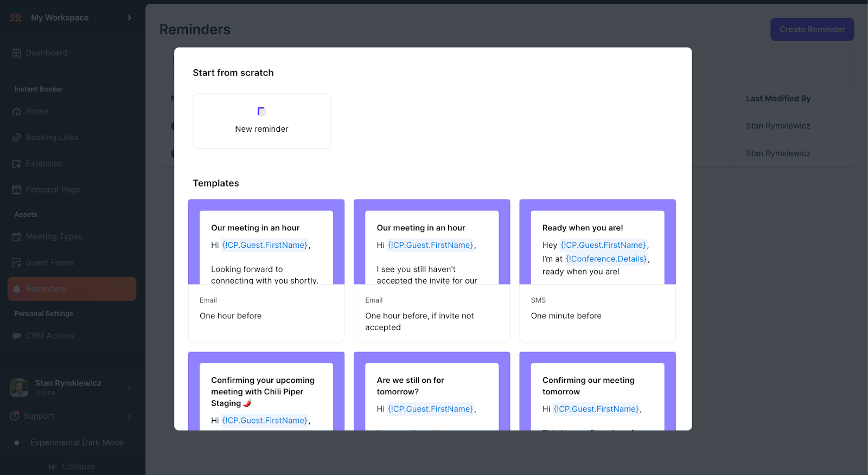Expand the My Workspace chevron

129,18
